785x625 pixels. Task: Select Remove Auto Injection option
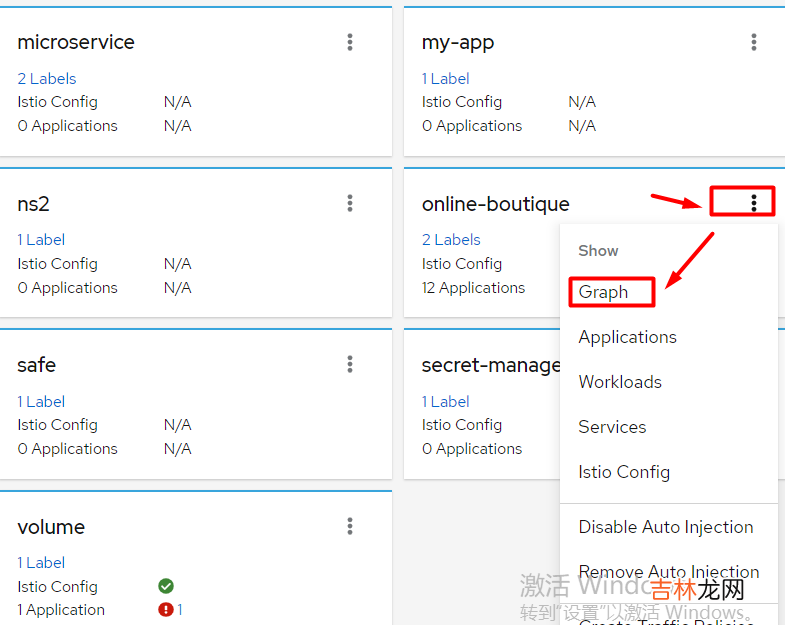[668, 571]
